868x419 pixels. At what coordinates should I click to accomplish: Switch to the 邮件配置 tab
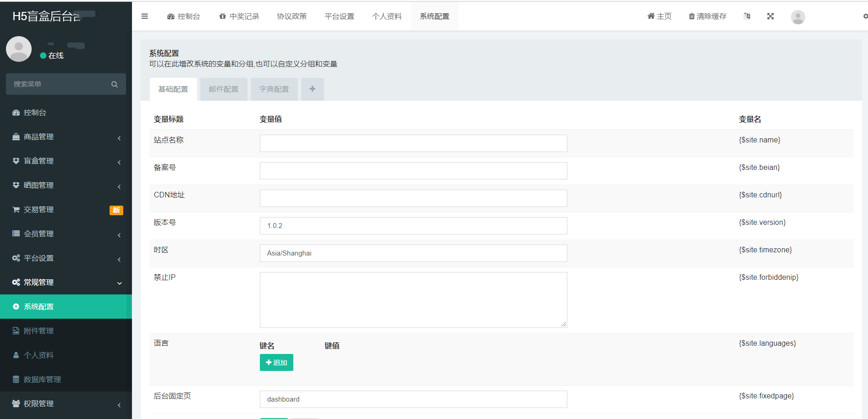click(x=224, y=89)
